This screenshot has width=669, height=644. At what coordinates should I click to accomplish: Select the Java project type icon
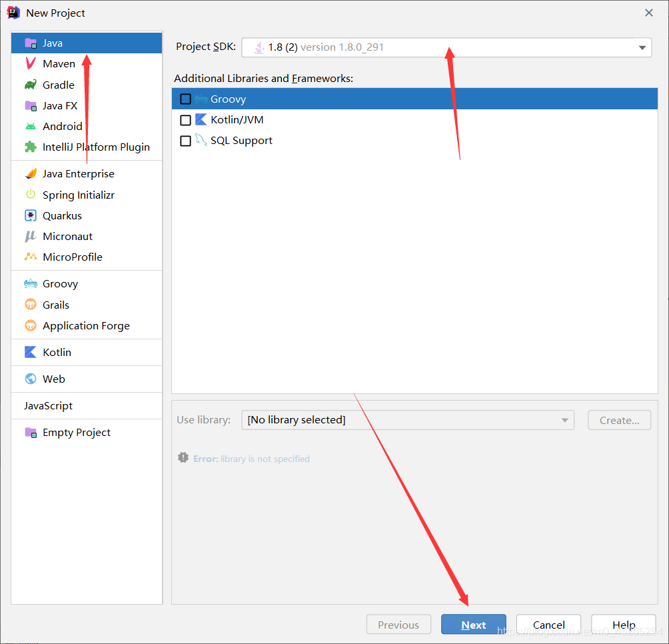31,43
